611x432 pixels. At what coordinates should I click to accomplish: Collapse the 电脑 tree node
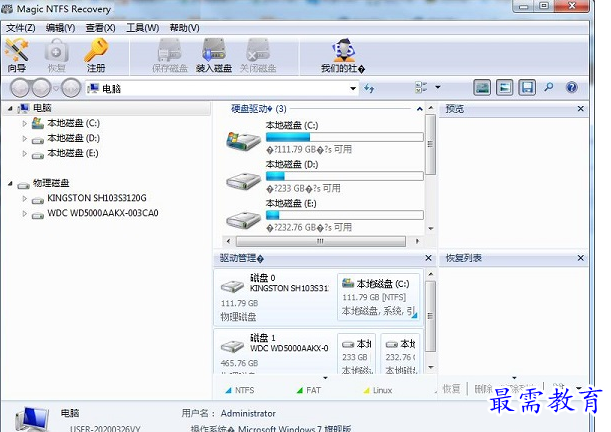tap(10, 109)
